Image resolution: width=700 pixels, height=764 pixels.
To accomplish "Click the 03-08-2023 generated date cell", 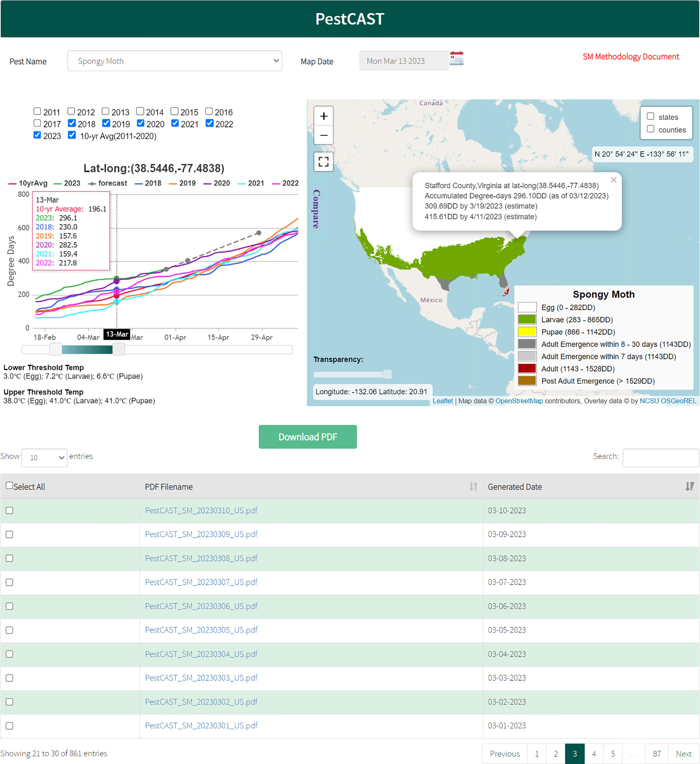I will click(x=591, y=559).
